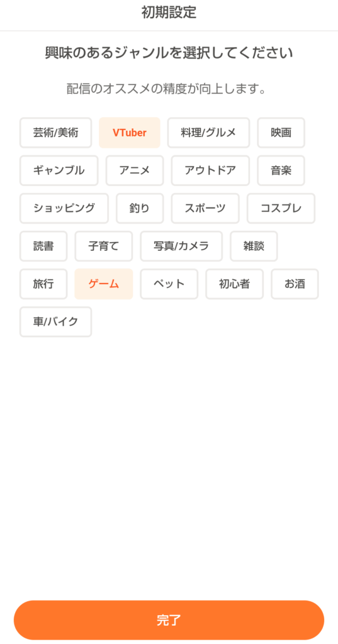The image size is (338, 644).
Task: Pick the 映画 genre chip
Action: [281, 133]
